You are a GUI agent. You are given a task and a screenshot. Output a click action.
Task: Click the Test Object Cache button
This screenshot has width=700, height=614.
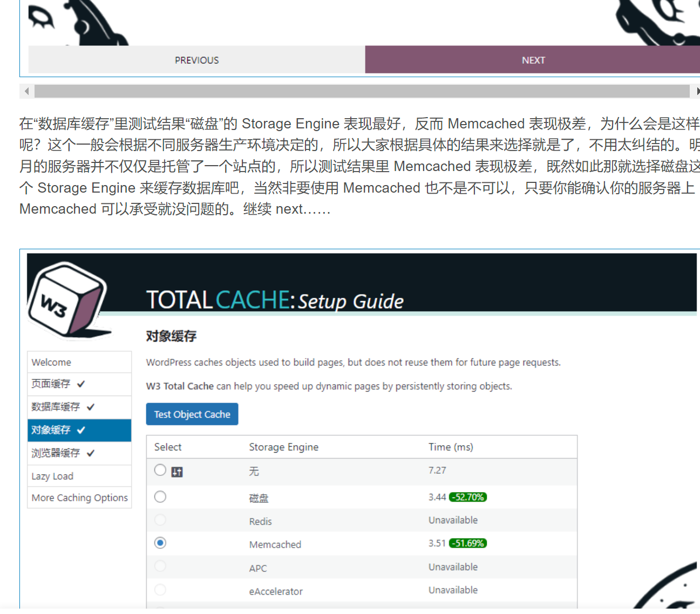(192, 414)
